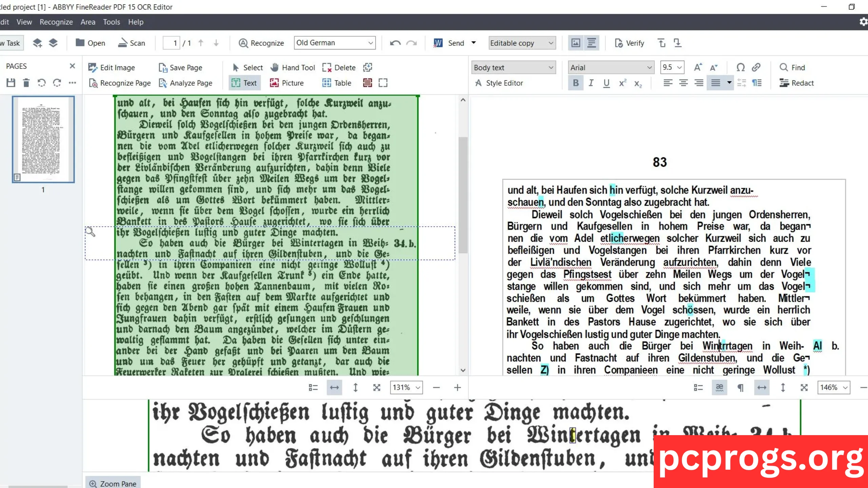Zoom in image pane with plus
868x488 pixels.
(457, 387)
